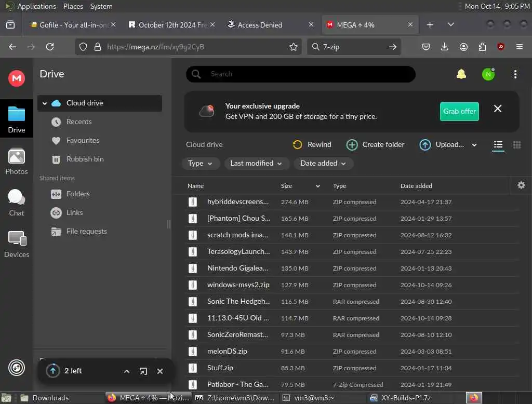Open a new browser tab
The width and height of the screenshot is (532, 404).
430,25
